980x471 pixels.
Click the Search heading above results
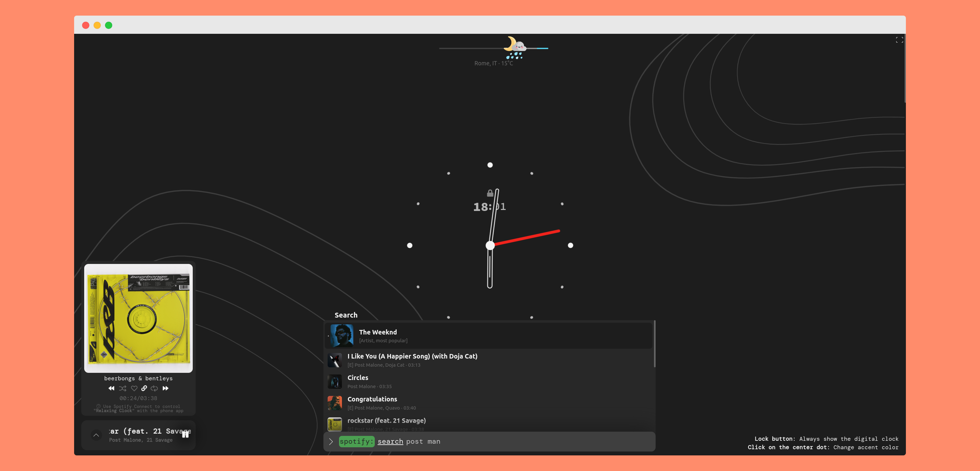point(346,315)
